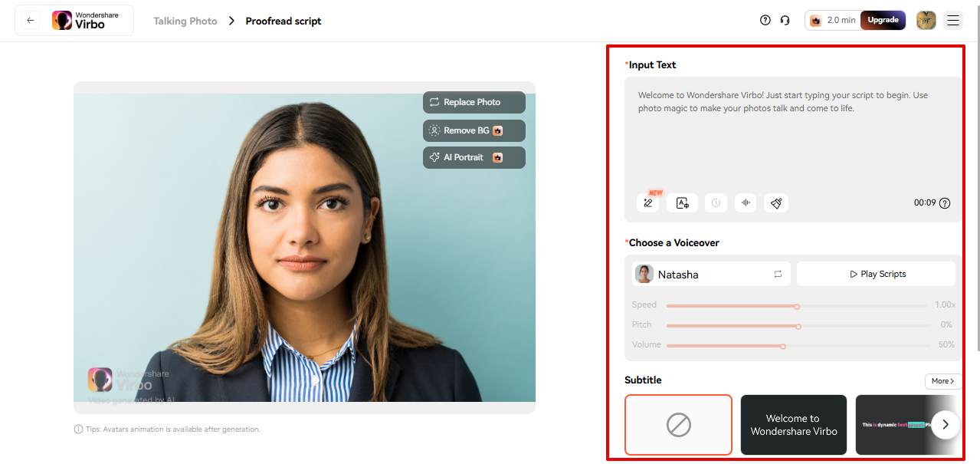Show next subtitle styles with the right arrow

click(946, 424)
